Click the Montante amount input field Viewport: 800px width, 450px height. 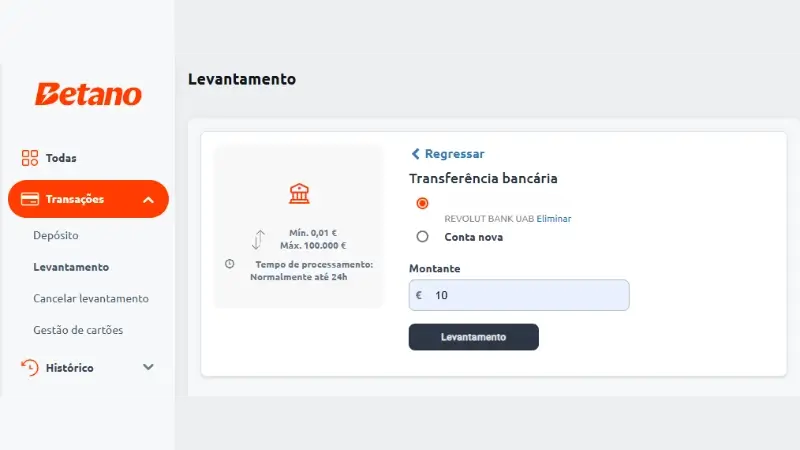click(x=525, y=295)
